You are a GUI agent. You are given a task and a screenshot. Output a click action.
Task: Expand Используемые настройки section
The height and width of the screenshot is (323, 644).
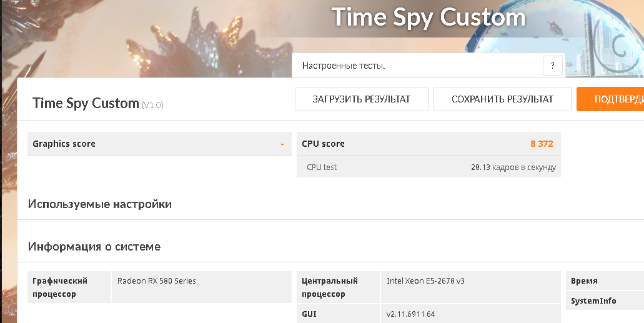100,204
